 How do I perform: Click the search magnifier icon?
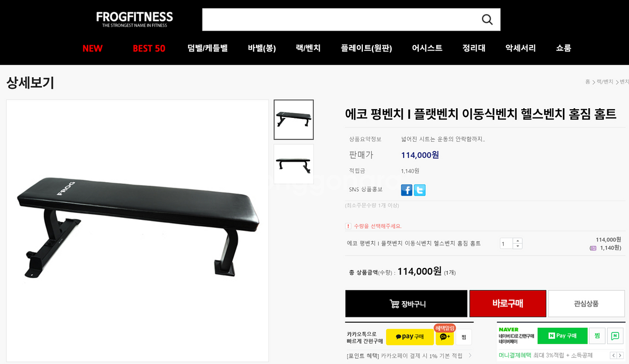pyautogui.click(x=487, y=19)
